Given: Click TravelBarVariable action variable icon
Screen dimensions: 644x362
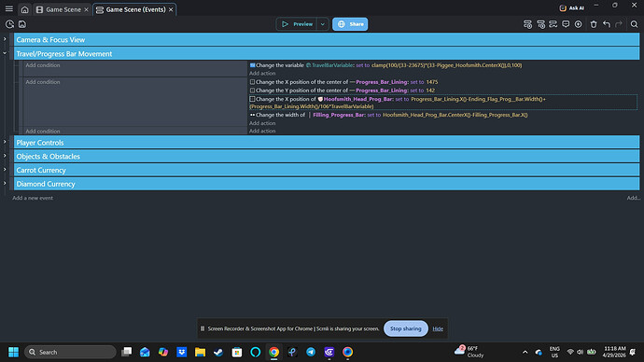Looking at the screenshot, I should click(308, 65).
